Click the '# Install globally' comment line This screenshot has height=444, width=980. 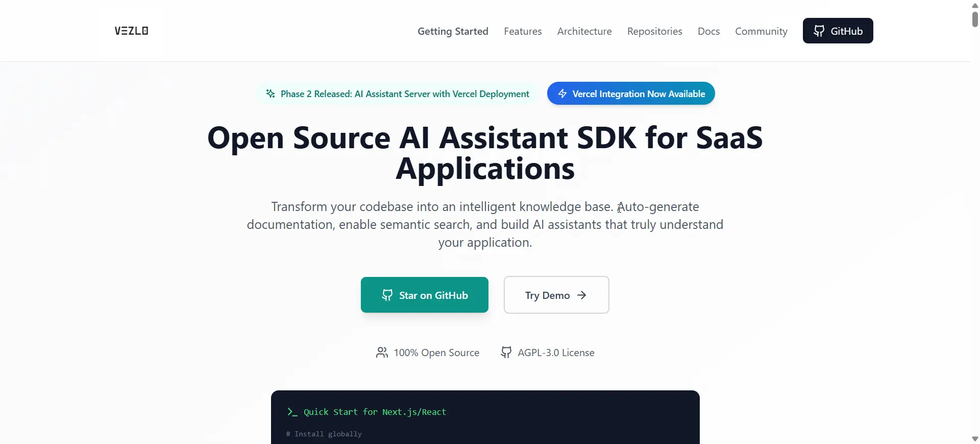coord(324,434)
